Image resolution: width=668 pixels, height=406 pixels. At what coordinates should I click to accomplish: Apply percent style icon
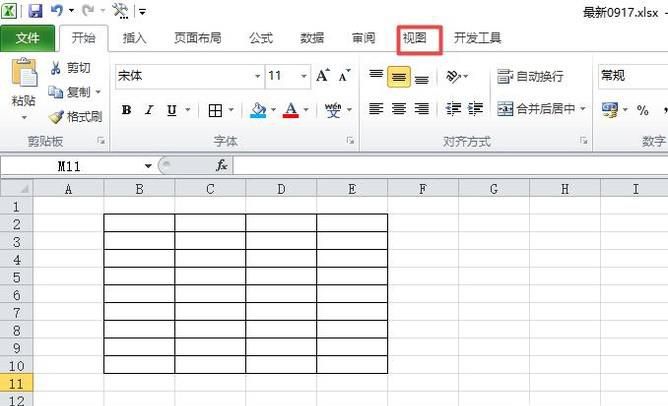point(642,110)
